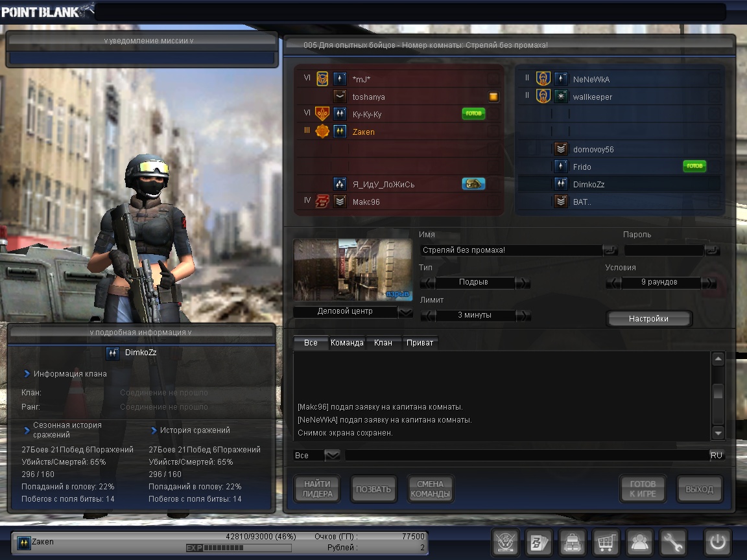The height and width of the screenshot is (560, 747).
Task: Click left arrow of 9 раундов selector
Action: pos(613,283)
